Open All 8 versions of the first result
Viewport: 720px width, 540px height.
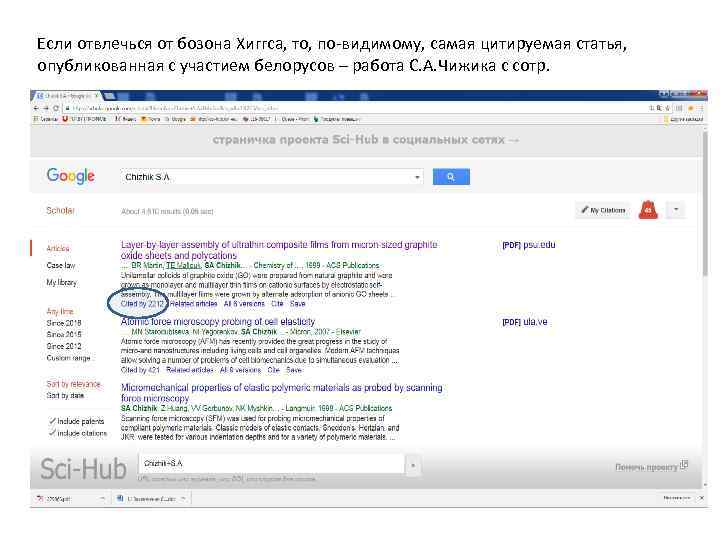point(244,304)
